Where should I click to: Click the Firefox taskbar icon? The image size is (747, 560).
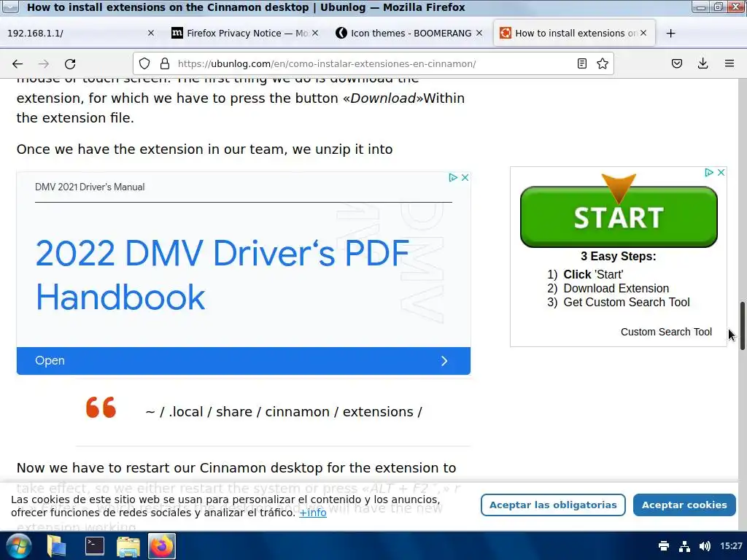162,545
